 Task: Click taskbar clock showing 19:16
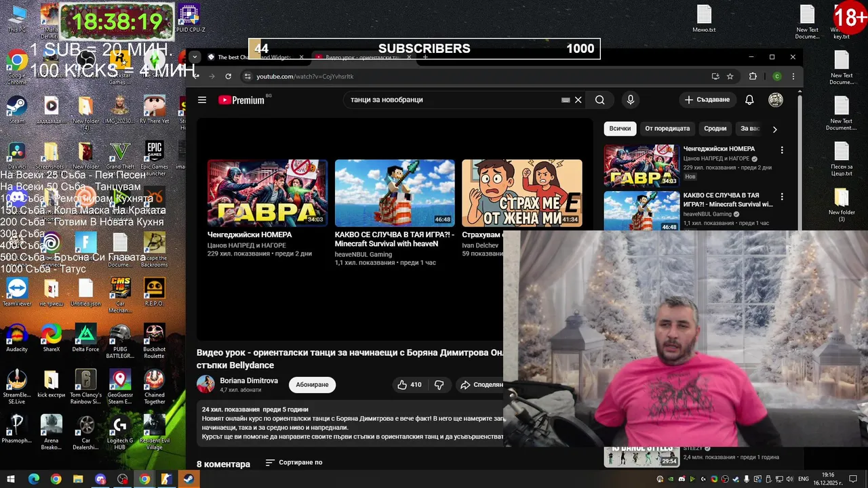pyautogui.click(x=828, y=479)
